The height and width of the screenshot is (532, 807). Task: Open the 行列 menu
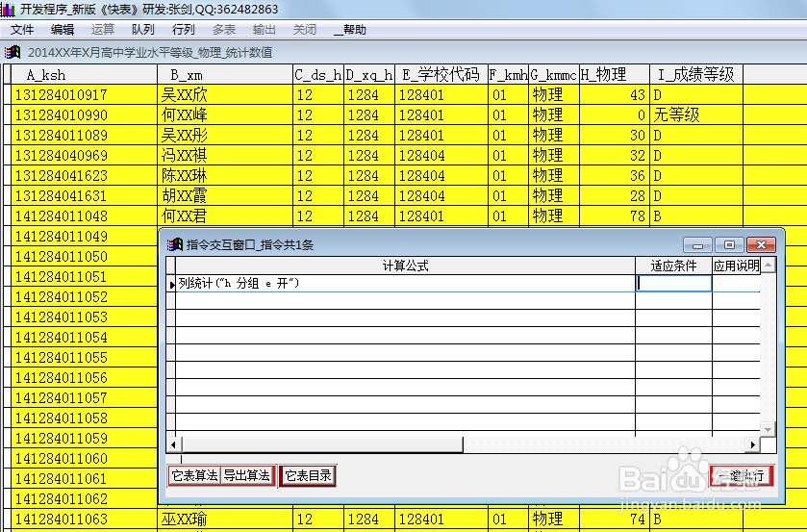(183, 30)
